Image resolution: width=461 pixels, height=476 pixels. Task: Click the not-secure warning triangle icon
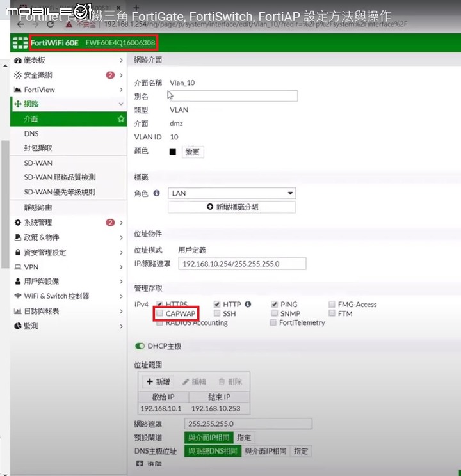click(x=69, y=24)
